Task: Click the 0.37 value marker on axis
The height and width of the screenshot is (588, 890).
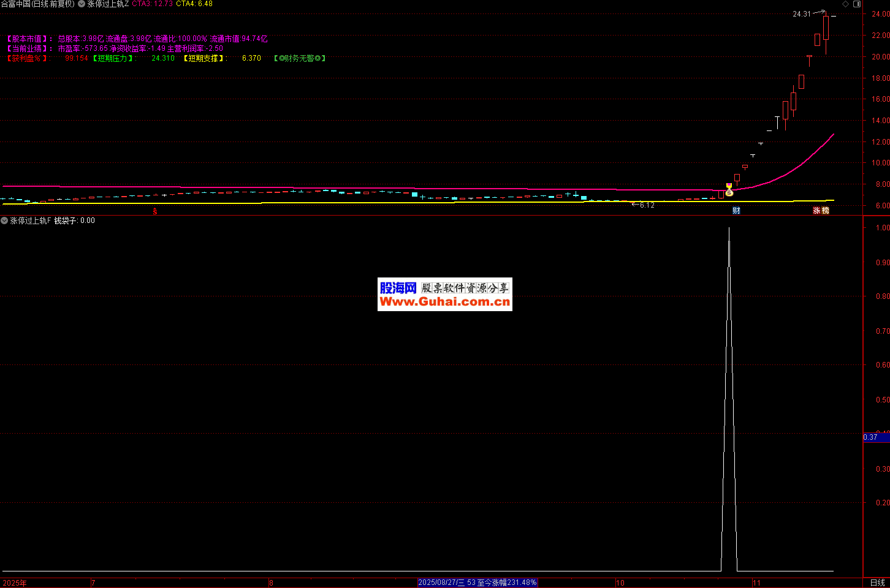Action: point(870,437)
